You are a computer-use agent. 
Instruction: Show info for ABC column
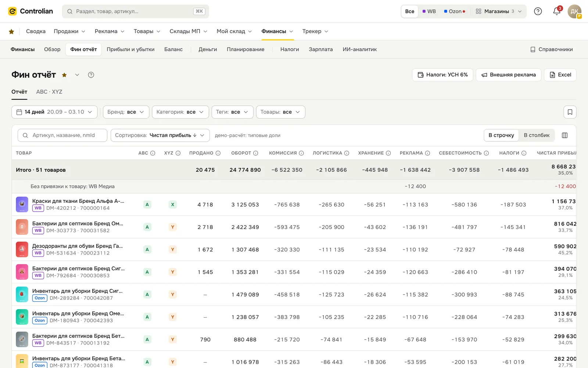tap(153, 153)
